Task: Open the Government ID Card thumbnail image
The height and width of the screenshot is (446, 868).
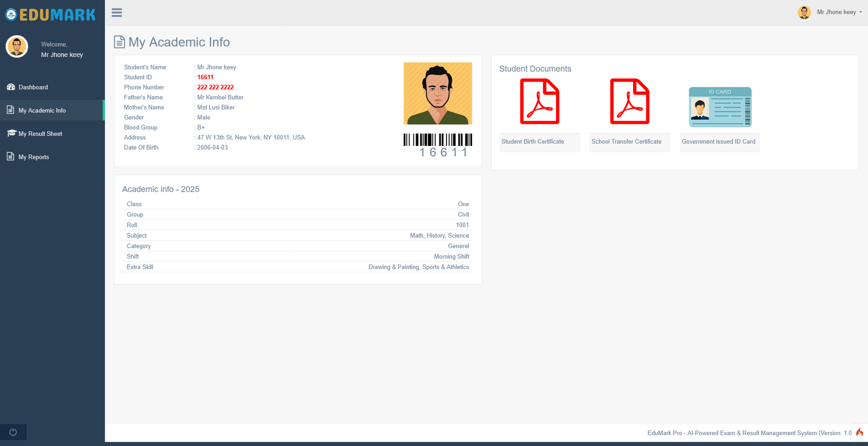Action: pyautogui.click(x=720, y=107)
